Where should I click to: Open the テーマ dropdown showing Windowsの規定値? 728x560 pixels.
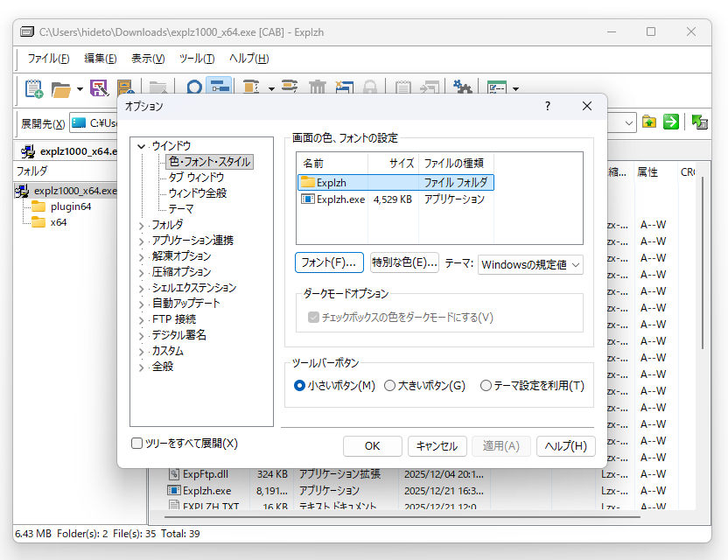(530, 265)
